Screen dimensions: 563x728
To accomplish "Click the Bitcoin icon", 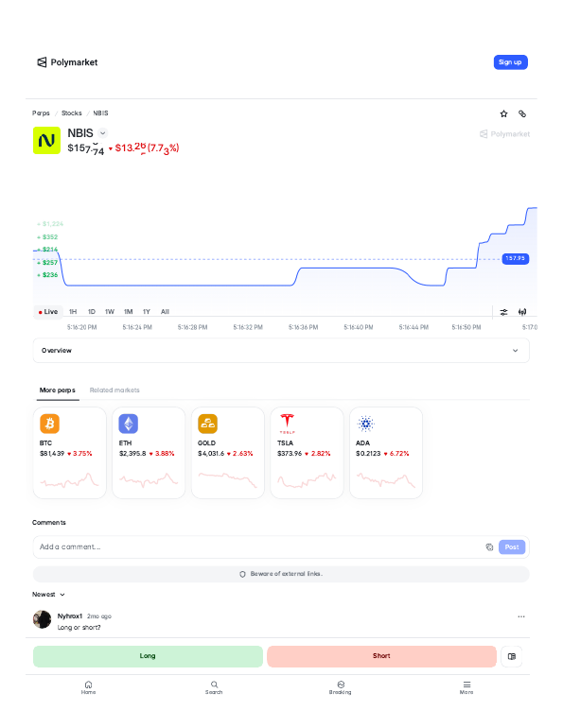I will [50, 424].
